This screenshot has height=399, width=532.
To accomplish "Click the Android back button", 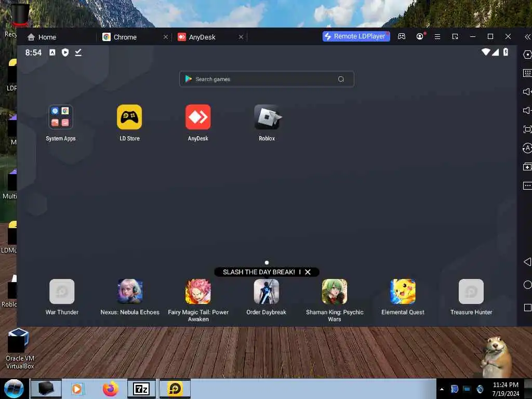I will click(x=527, y=262).
